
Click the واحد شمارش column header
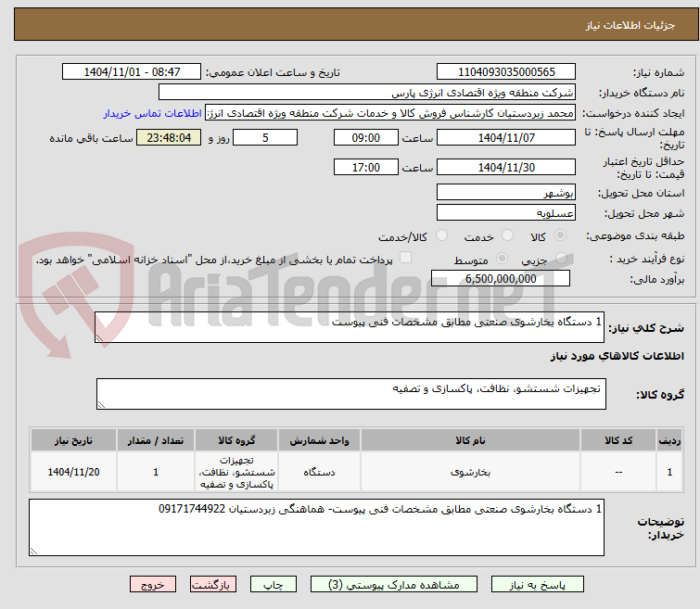pos(319,440)
